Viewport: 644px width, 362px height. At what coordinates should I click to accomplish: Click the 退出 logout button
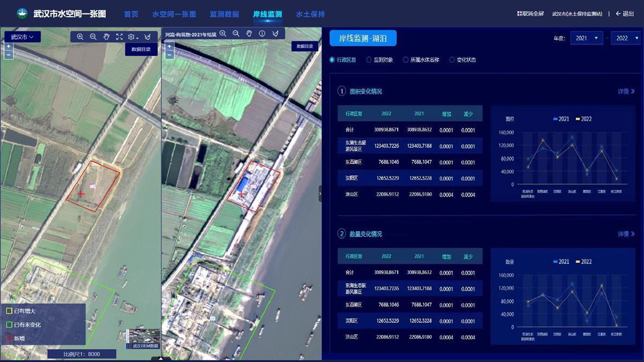point(625,14)
